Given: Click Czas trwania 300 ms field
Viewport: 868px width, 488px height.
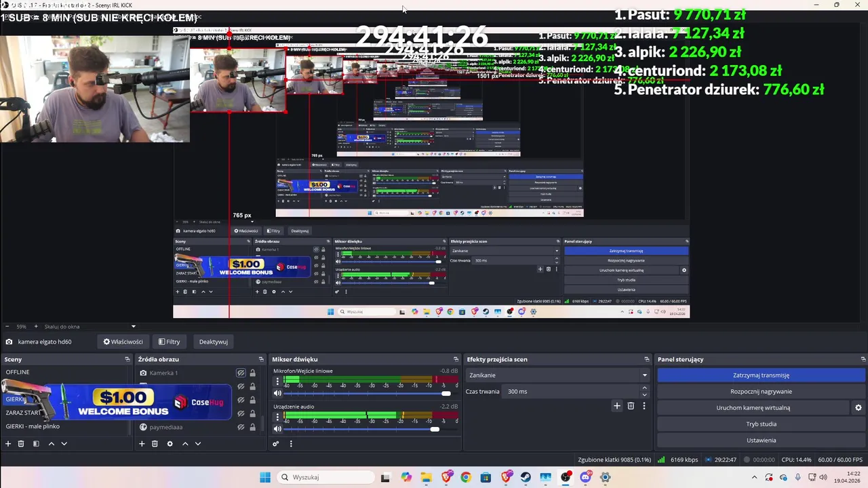Looking at the screenshot, I should (571, 391).
